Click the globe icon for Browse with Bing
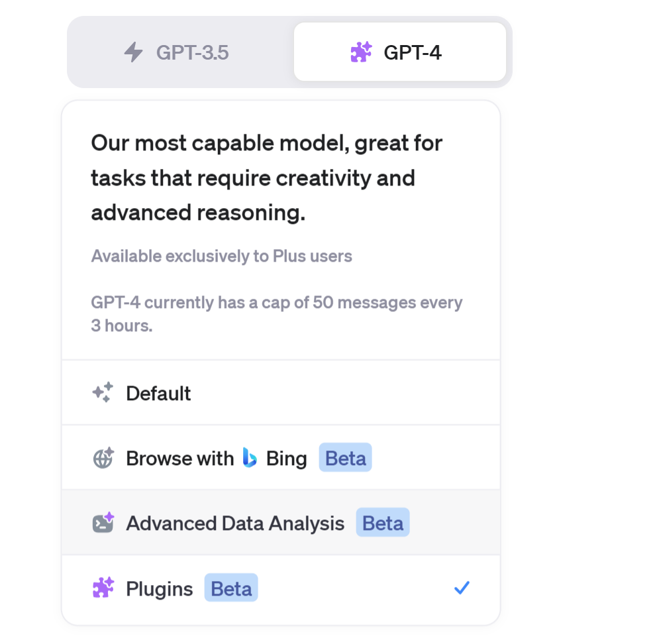Viewport: 659px width, 644px height. coord(103,458)
